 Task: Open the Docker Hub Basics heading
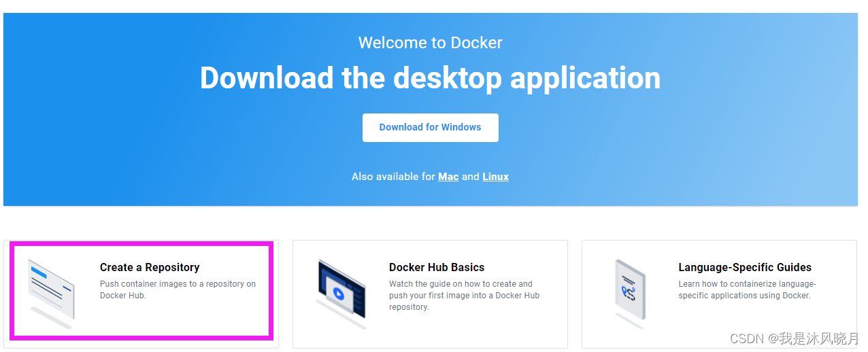437,268
